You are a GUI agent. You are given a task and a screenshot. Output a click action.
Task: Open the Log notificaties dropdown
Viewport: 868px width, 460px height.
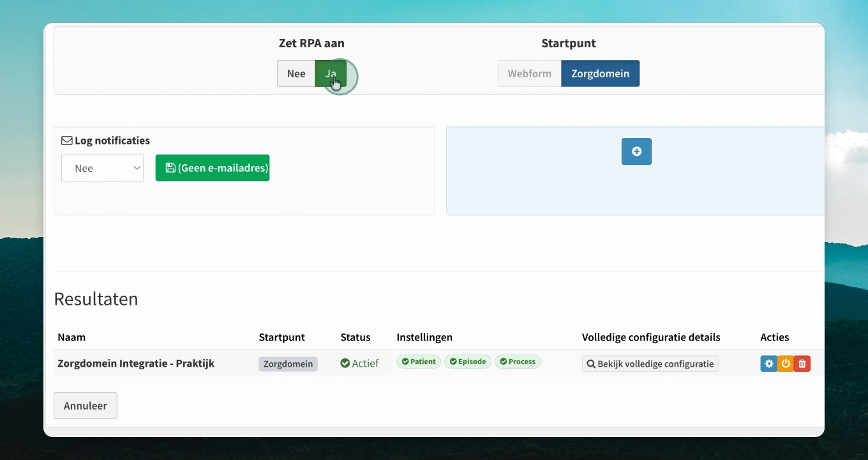coord(102,168)
